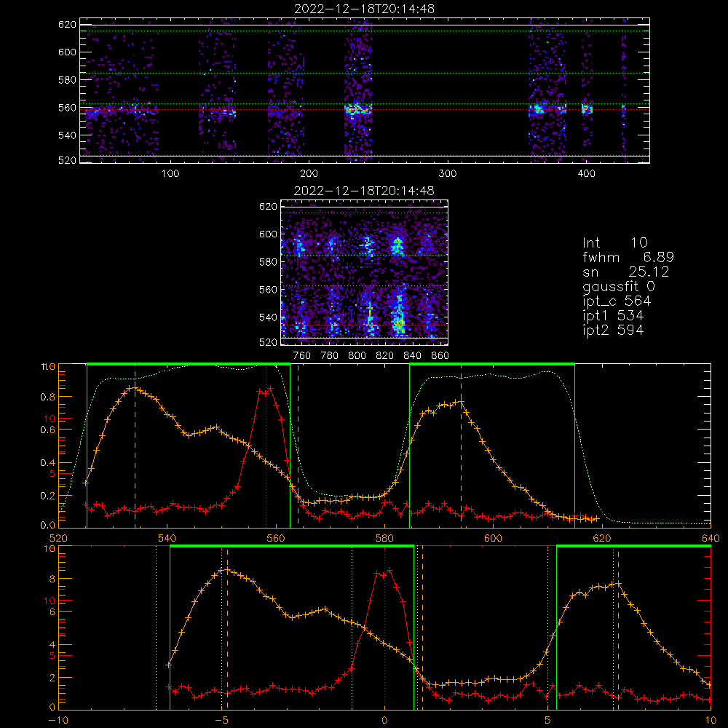Click the 620 y-axis label of top spectrogram
This screenshot has width=728, height=728.
[67, 25]
